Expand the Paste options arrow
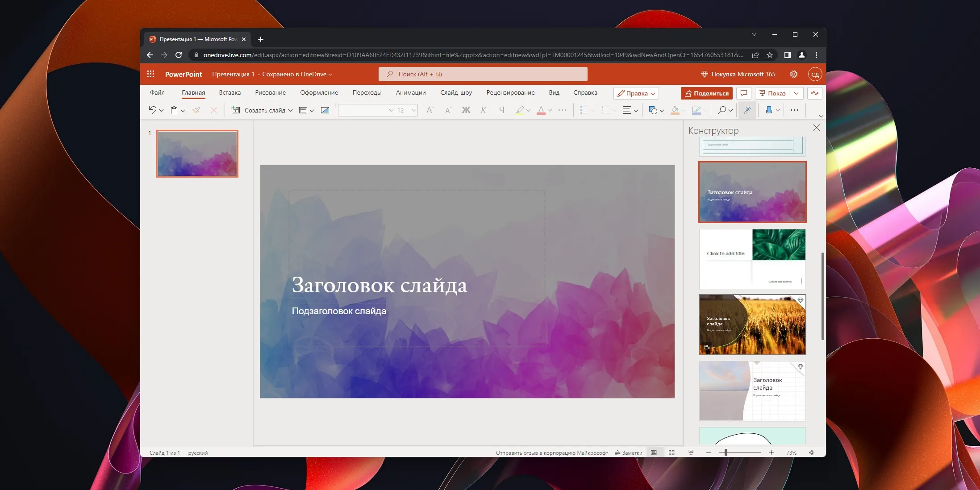The image size is (980, 490). click(x=183, y=111)
